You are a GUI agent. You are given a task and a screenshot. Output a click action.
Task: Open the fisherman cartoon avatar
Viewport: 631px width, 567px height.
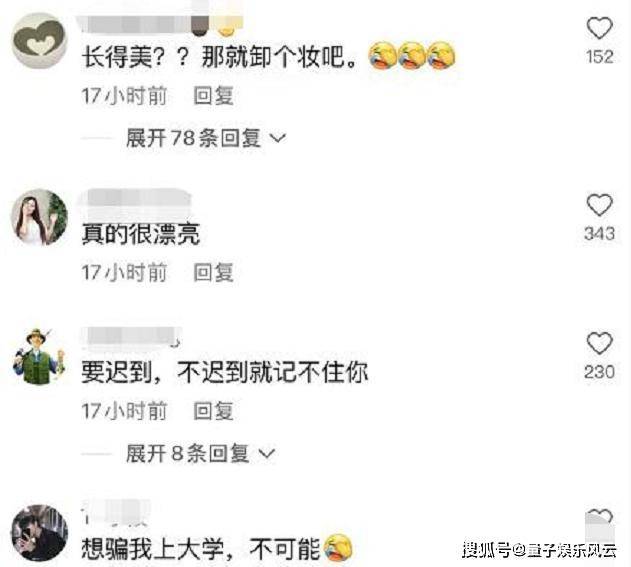coord(39,357)
